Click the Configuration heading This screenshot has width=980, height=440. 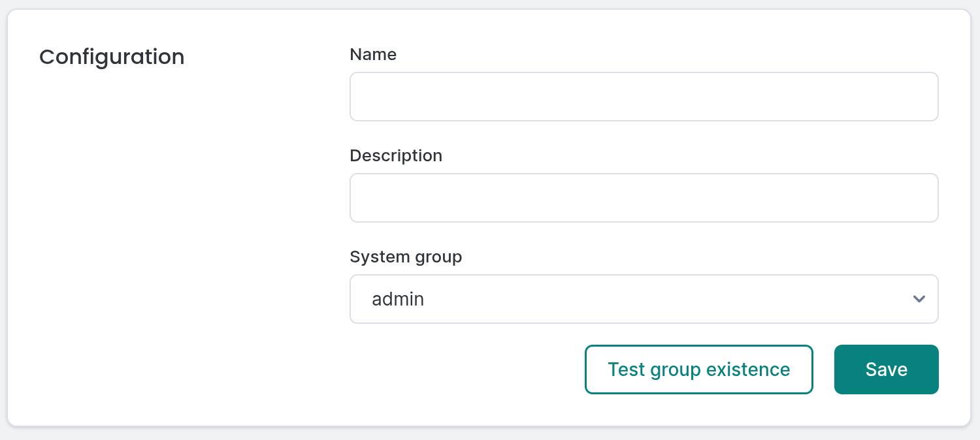tap(112, 57)
